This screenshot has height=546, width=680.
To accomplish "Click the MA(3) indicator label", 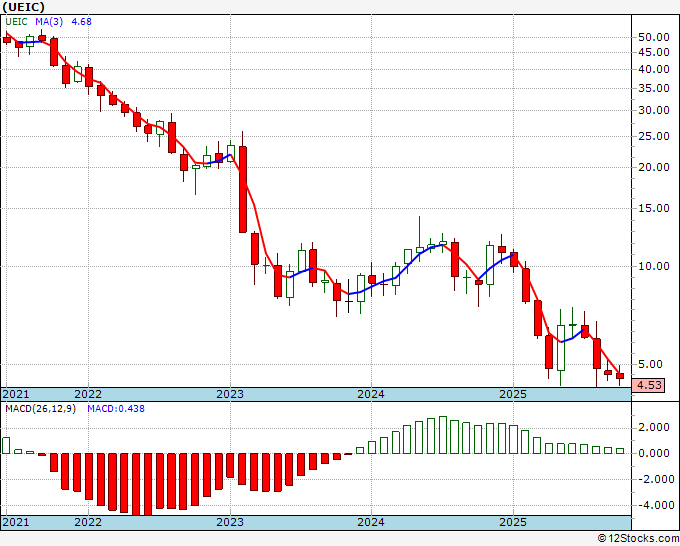I will (x=49, y=22).
